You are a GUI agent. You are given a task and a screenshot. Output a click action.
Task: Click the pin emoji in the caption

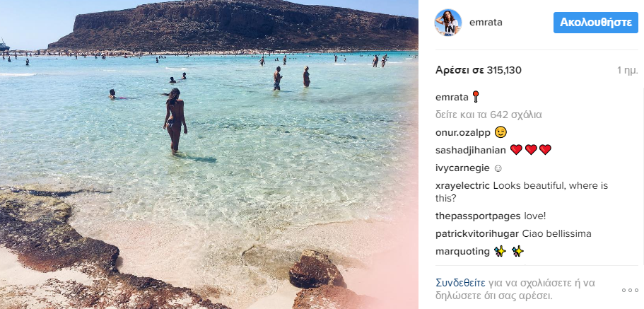click(x=476, y=97)
